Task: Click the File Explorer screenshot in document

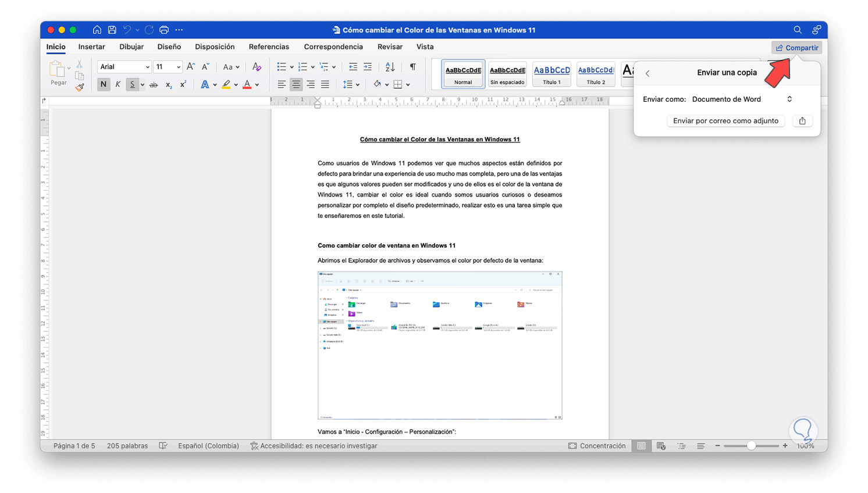Action: click(440, 345)
